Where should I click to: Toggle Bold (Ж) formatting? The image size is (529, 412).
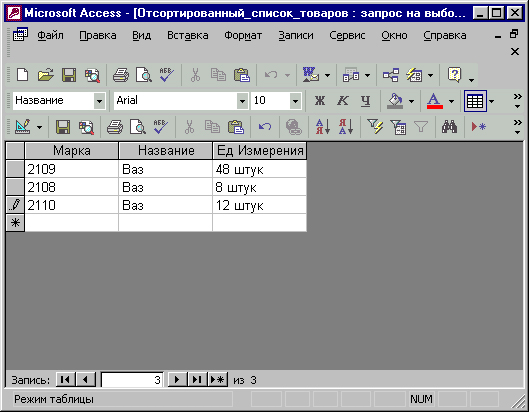click(320, 101)
